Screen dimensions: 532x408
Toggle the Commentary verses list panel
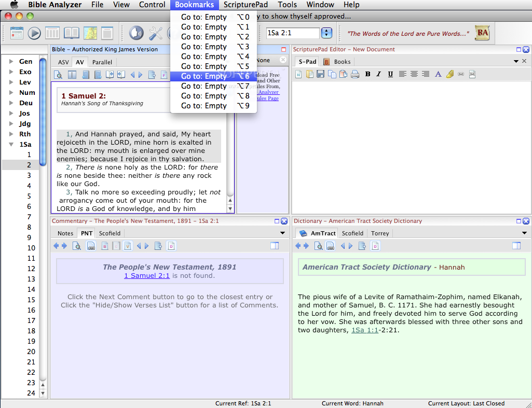[275, 246]
